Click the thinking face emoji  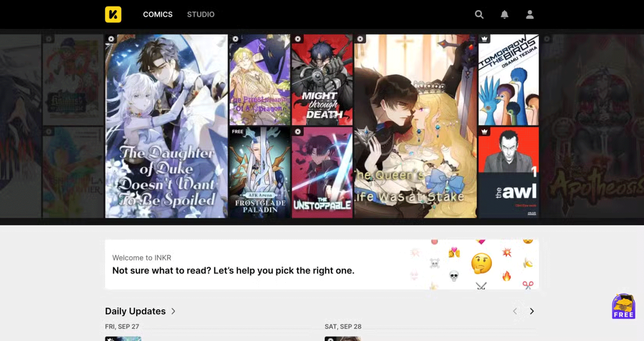pos(481,264)
